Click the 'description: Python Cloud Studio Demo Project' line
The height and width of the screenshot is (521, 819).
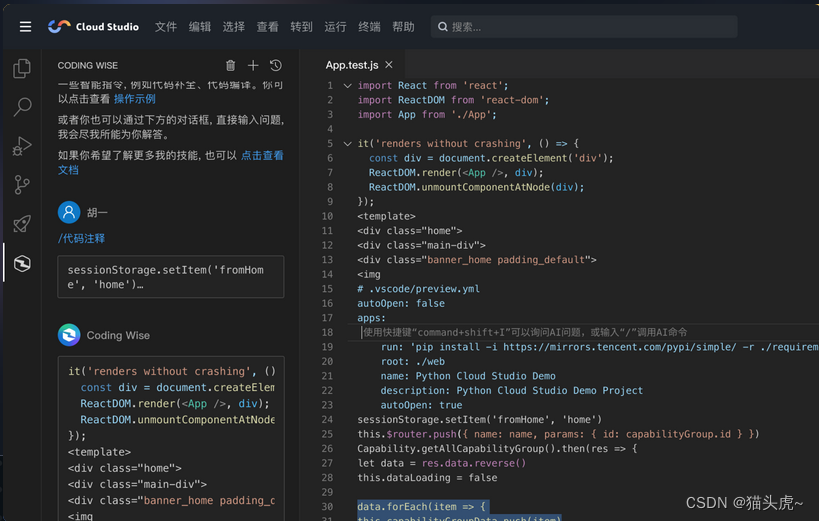click(x=512, y=390)
